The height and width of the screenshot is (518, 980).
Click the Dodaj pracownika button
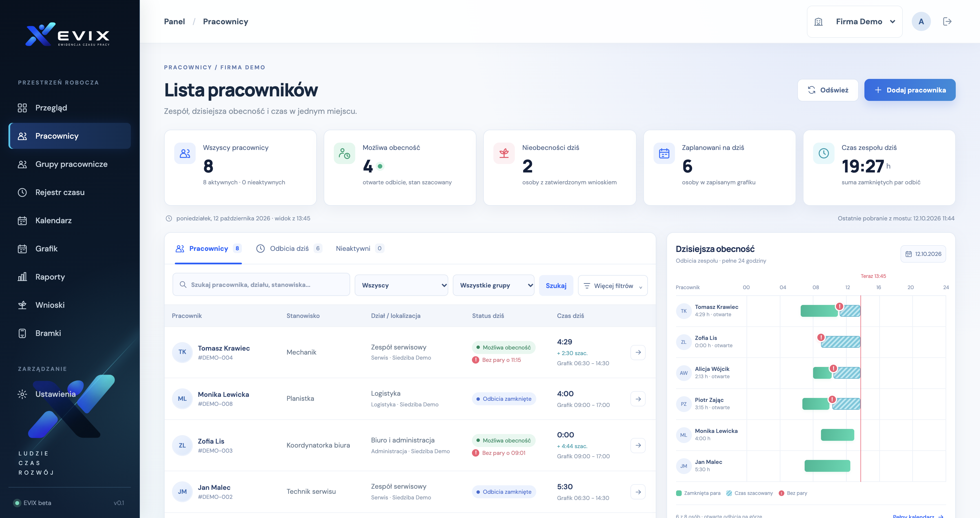coord(910,90)
